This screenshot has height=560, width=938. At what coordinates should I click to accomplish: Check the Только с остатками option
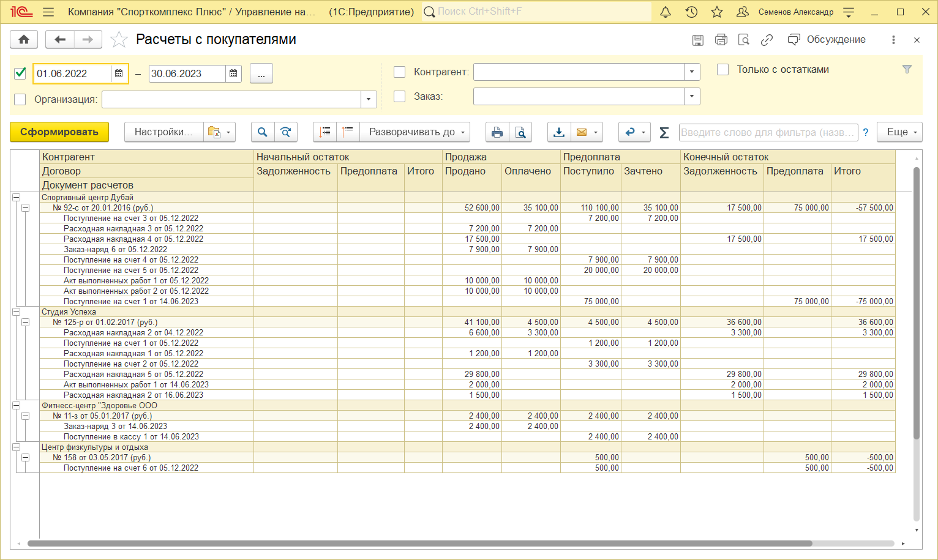coord(723,70)
